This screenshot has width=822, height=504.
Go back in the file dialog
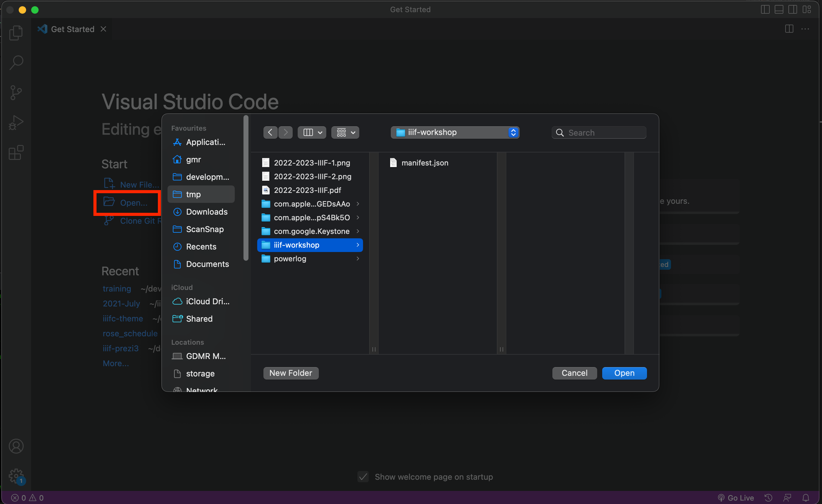[270, 132]
